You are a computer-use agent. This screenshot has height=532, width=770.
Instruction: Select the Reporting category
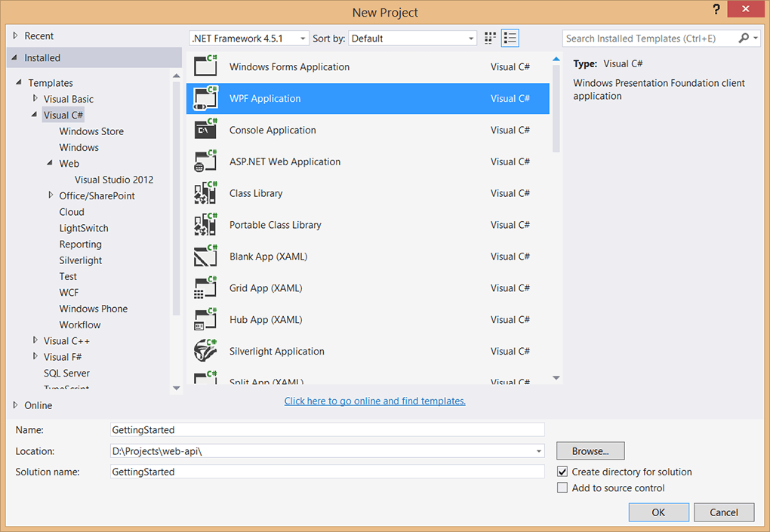tap(81, 244)
